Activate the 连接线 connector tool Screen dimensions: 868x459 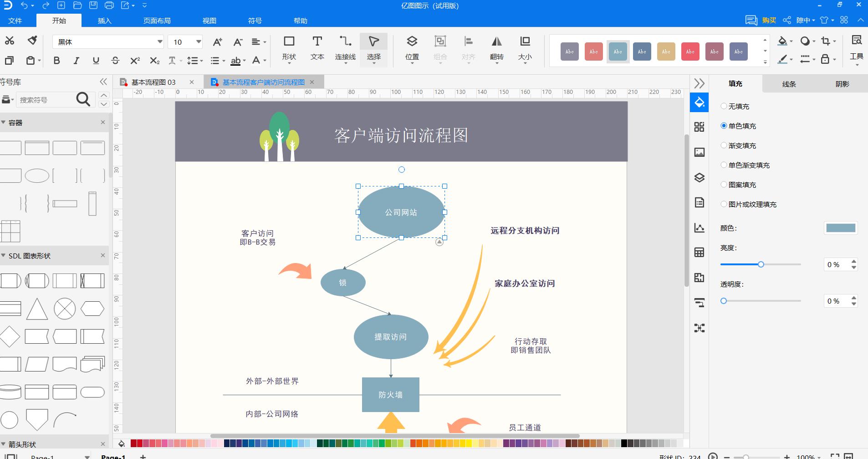345,48
